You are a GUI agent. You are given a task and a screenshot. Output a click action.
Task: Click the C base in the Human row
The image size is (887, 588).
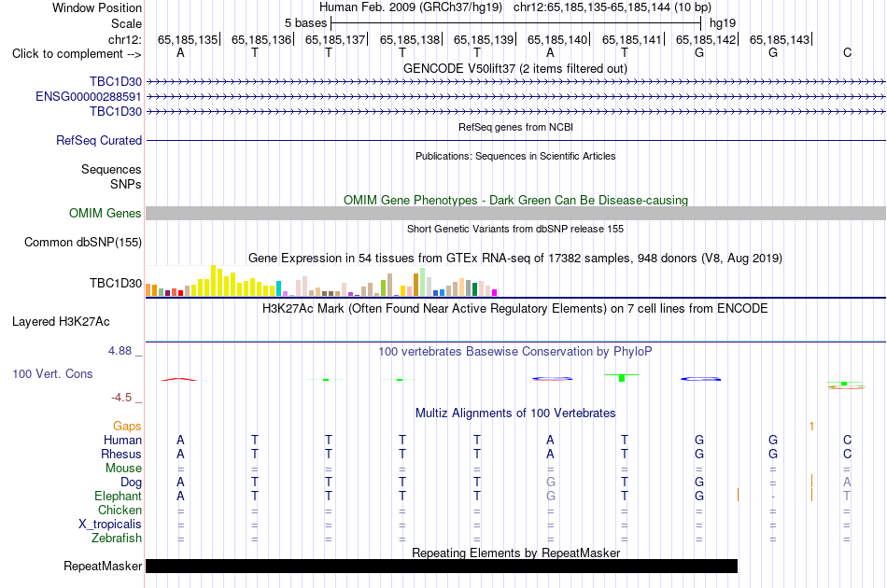(x=847, y=440)
